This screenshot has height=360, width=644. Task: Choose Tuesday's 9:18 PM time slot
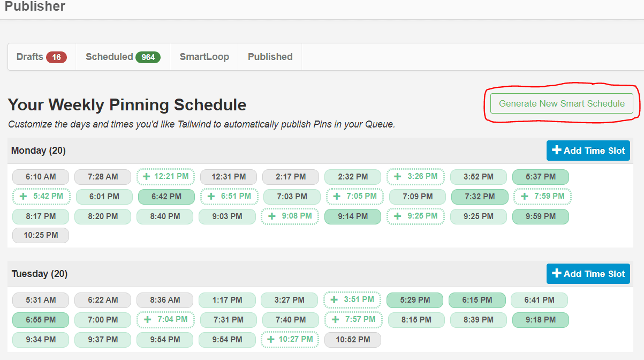[x=541, y=320]
